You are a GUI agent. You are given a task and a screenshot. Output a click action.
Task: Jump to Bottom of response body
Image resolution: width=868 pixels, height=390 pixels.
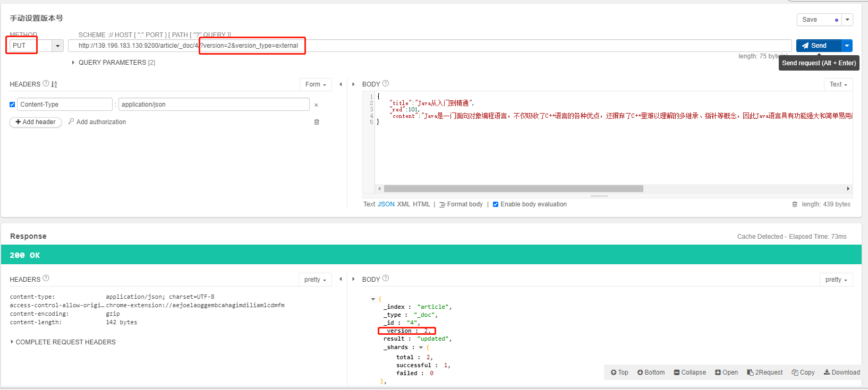click(651, 372)
